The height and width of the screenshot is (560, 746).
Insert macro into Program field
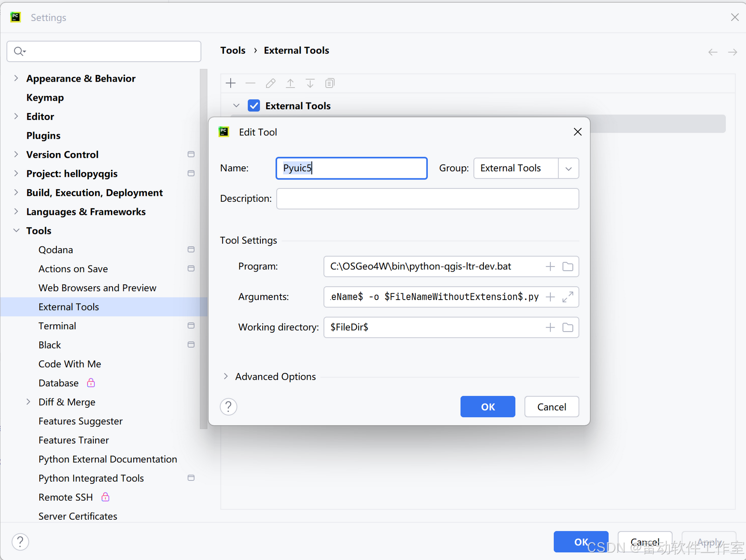(x=550, y=267)
